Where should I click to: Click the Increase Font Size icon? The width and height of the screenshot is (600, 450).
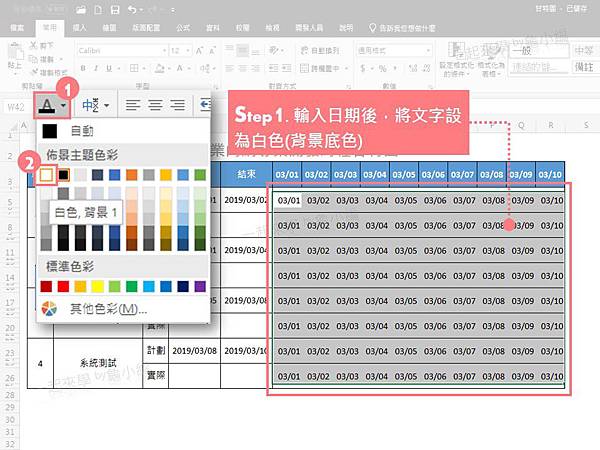199,51
